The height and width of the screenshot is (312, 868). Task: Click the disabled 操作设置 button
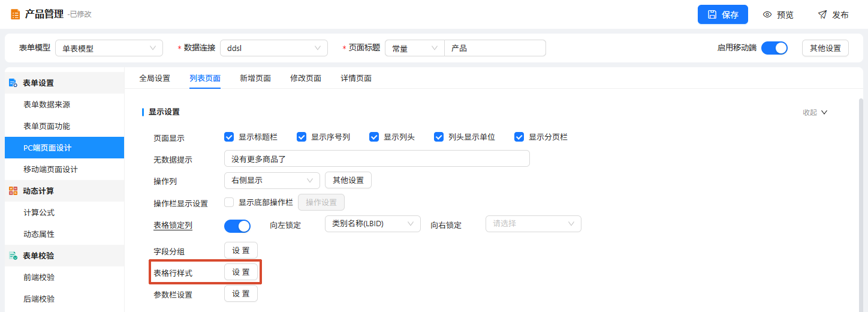[x=321, y=202]
